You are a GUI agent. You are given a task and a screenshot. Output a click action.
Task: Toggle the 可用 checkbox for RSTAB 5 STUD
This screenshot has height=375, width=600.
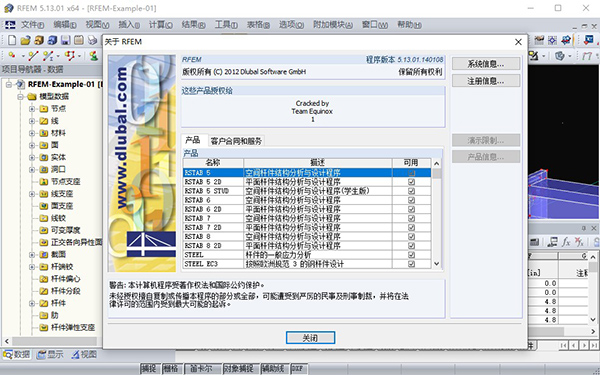(x=411, y=191)
